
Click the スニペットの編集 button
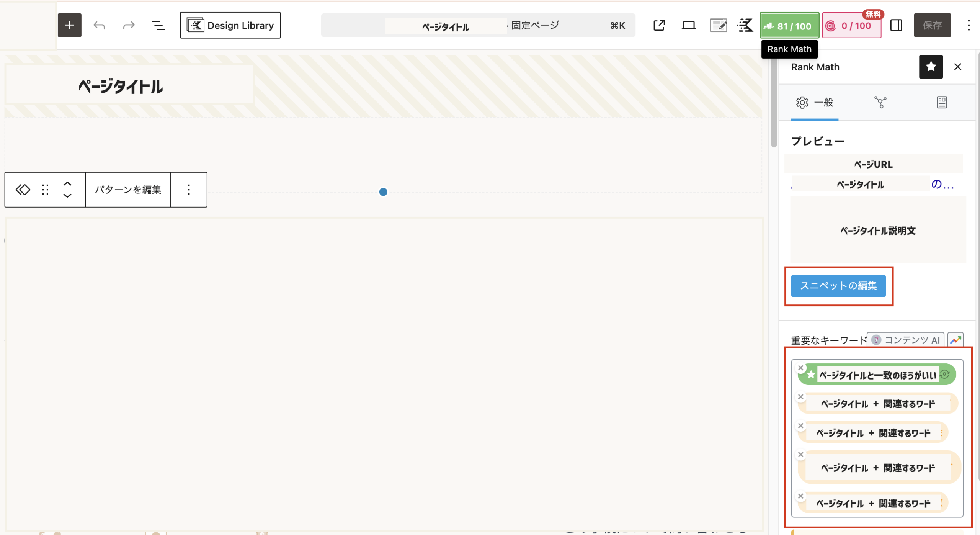838,286
